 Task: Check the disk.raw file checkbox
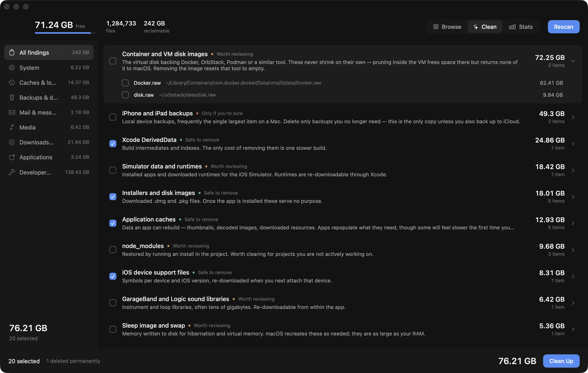point(125,95)
